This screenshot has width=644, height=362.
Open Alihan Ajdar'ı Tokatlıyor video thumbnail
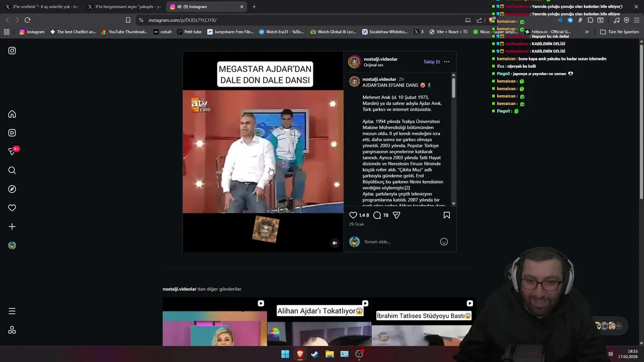[319, 322]
